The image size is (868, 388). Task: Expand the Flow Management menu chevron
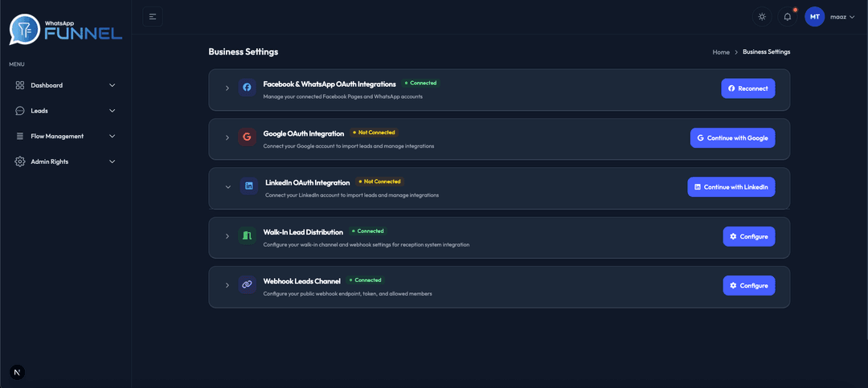(x=113, y=136)
